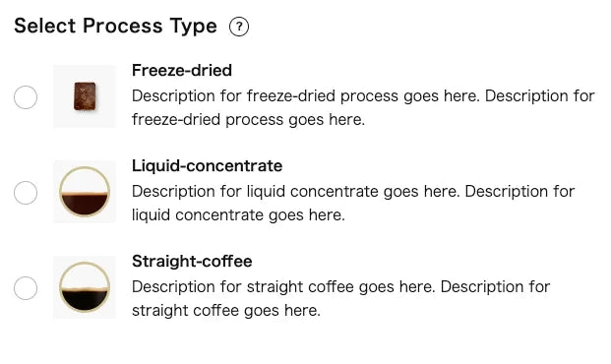Open the help question mark icon
Screen dimensions: 611x364
pyautogui.click(x=239, y=27)
